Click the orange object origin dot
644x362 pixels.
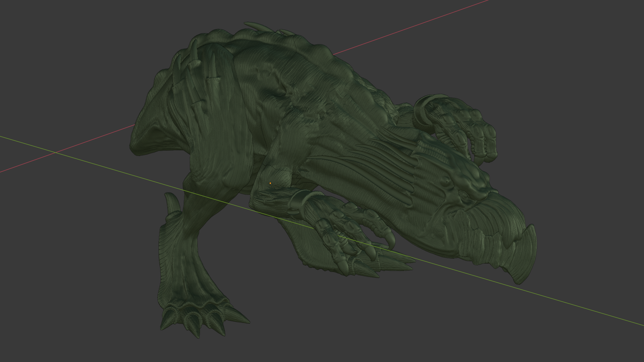[x=270, y=183]
